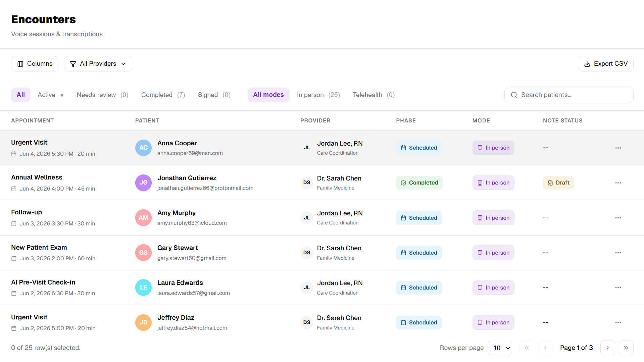Open row actions for Jeffrey Diaz

(618, 322)
